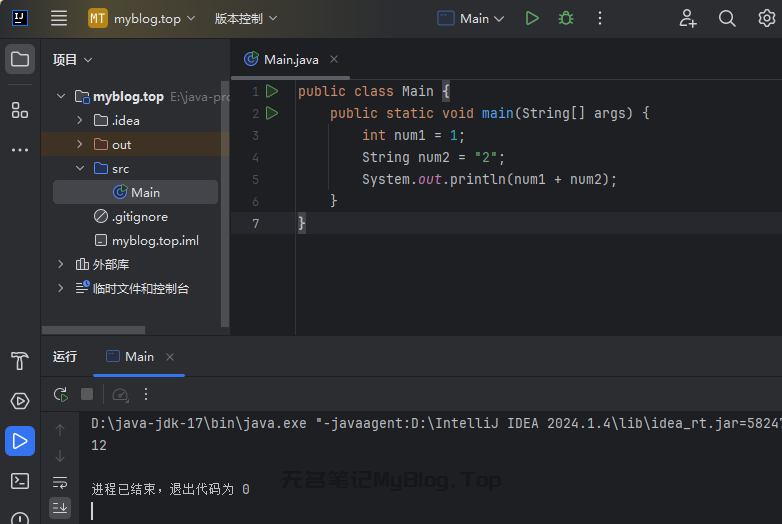The height and width of the screenshot is (524, 782).
Task: Open the IntelliJ main hamburger menu
Action: 59,18
